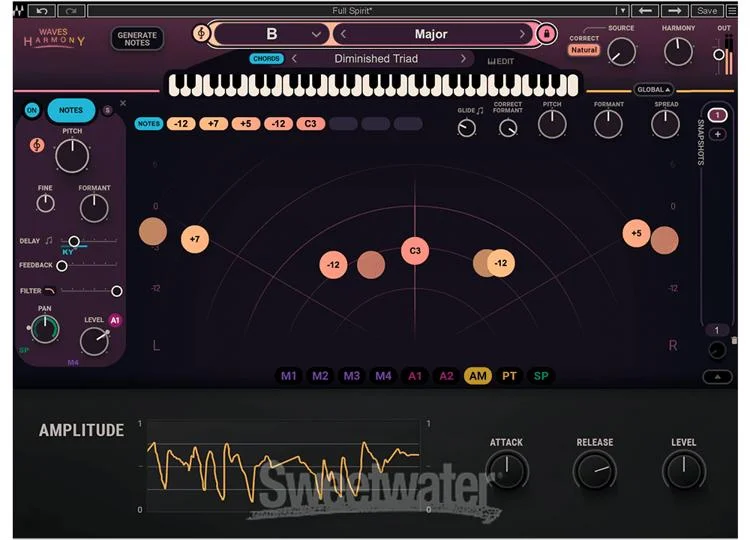The width and height of the screenshot is (750, 540).
Task: Open the key dropdown showing B
Action: coord(272,34)
